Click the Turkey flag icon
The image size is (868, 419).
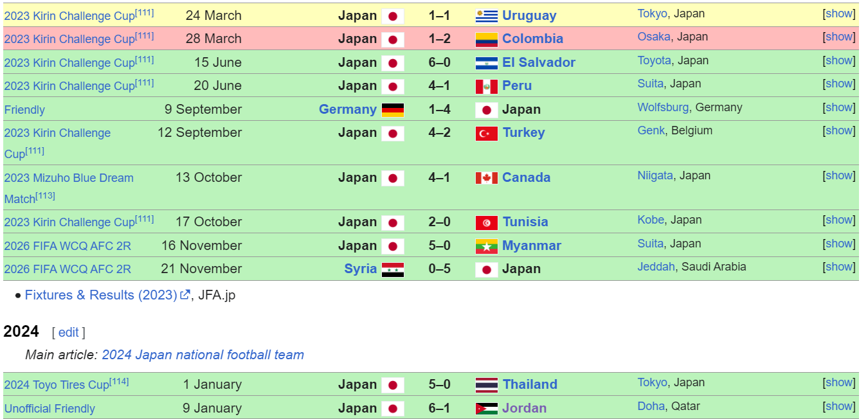click(486, 133)
